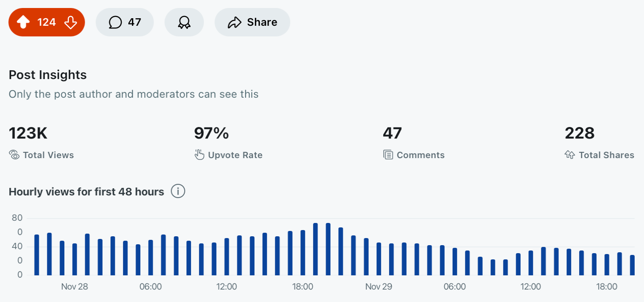Click the Nov 29 axis label

coord(379,287)
